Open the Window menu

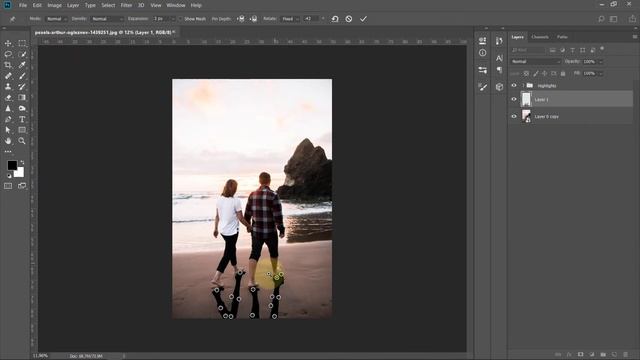point(176,5)
